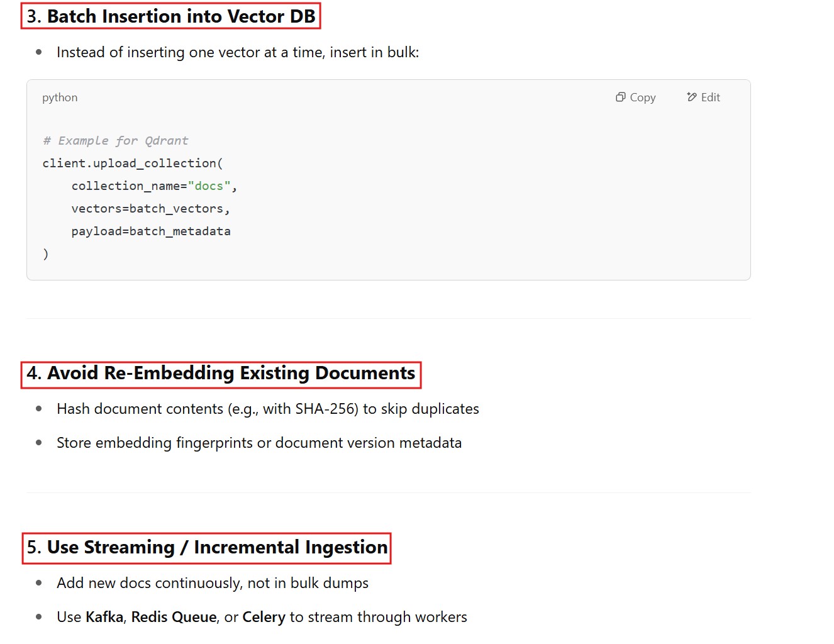This screenshot has height=644, width=834.
Task: Click the Hash document contents bullet
Action: 267,409
